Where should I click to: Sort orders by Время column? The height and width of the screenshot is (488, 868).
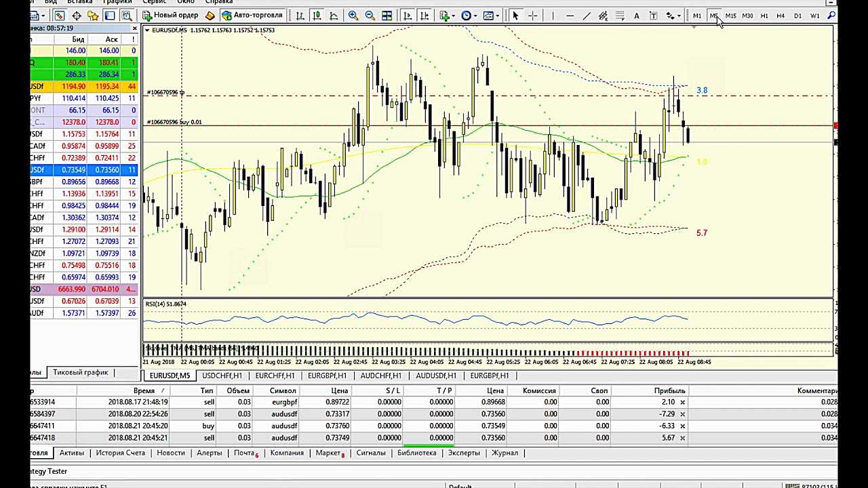tap(144, 390)
